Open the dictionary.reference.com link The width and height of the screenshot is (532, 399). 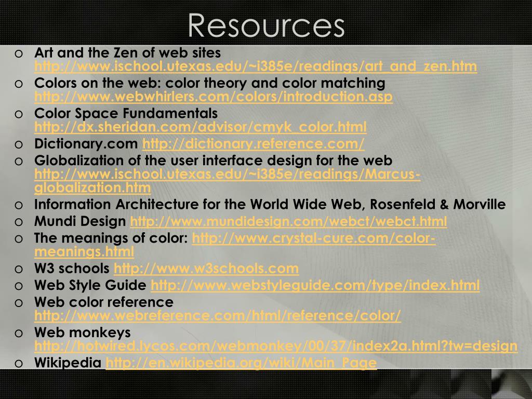[254, 144]
